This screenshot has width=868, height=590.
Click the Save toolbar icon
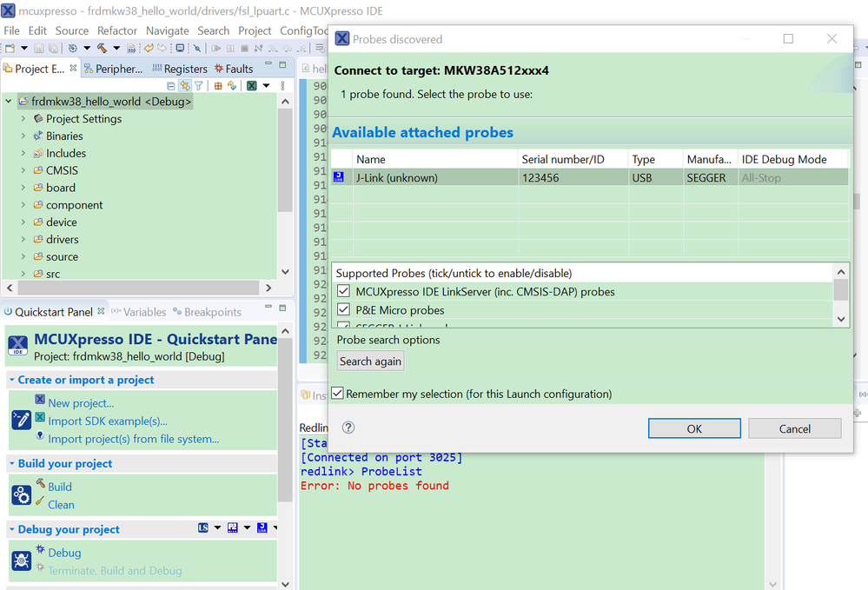click(39, 48)
